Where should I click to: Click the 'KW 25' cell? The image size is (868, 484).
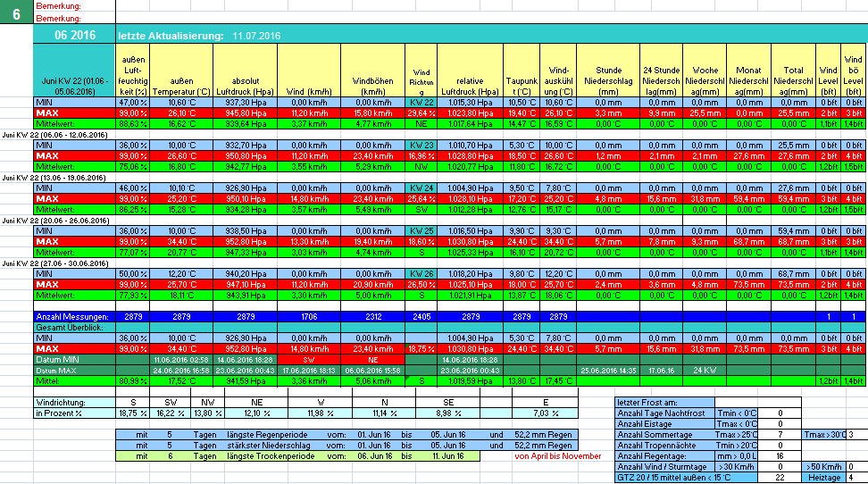(421, 231)
